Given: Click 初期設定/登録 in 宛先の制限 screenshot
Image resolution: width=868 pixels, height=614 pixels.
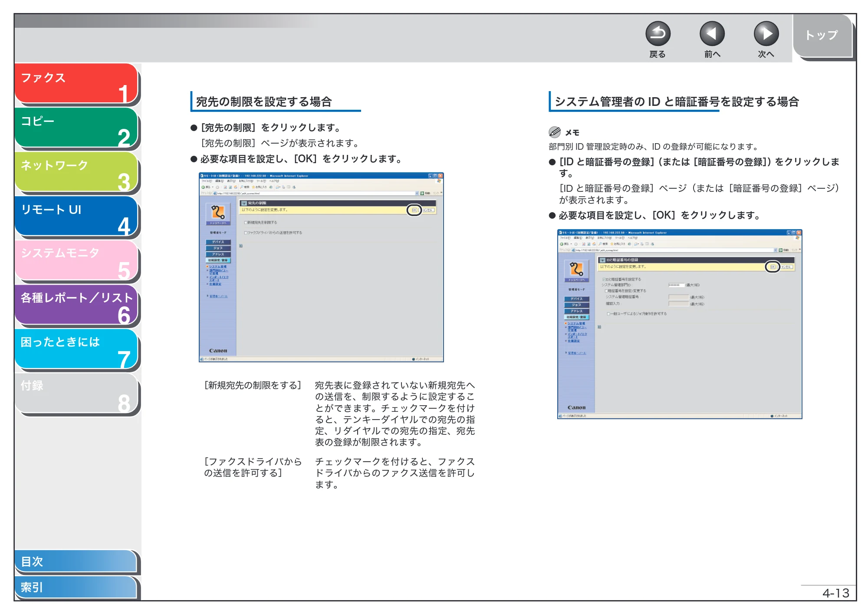Looking at the screenshot, I should 218,260.
